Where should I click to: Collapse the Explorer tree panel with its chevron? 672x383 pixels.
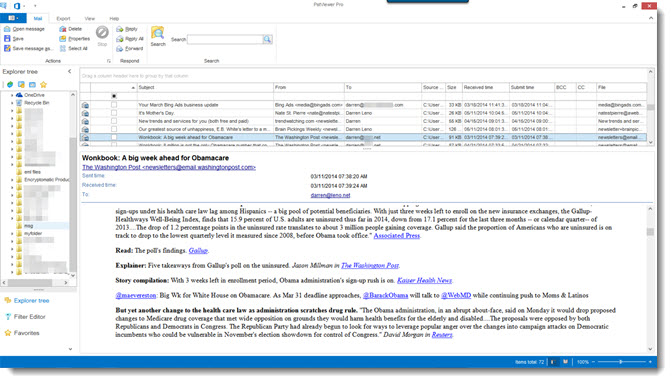pyautogui.click(x=69, y=72)
